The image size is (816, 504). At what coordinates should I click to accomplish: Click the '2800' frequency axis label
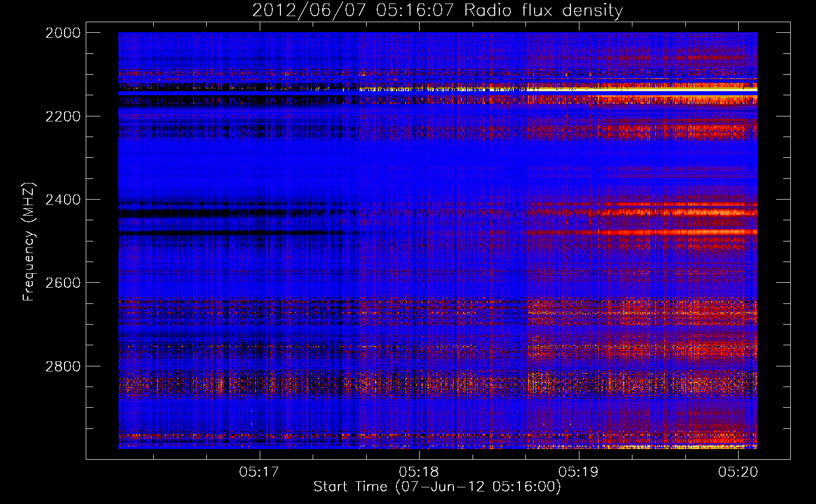coord(63,366)
